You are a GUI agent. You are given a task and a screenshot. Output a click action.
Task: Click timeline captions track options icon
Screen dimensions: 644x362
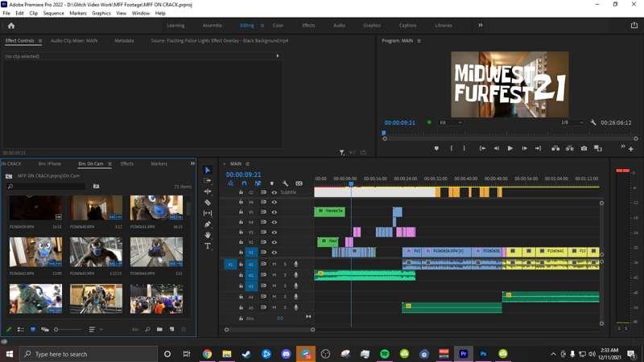click(x=299, y=183)
